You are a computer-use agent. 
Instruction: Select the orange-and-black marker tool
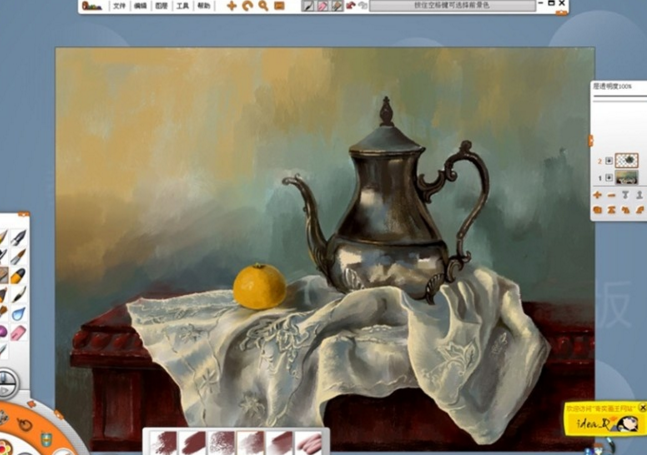click(x=18, y=276)
